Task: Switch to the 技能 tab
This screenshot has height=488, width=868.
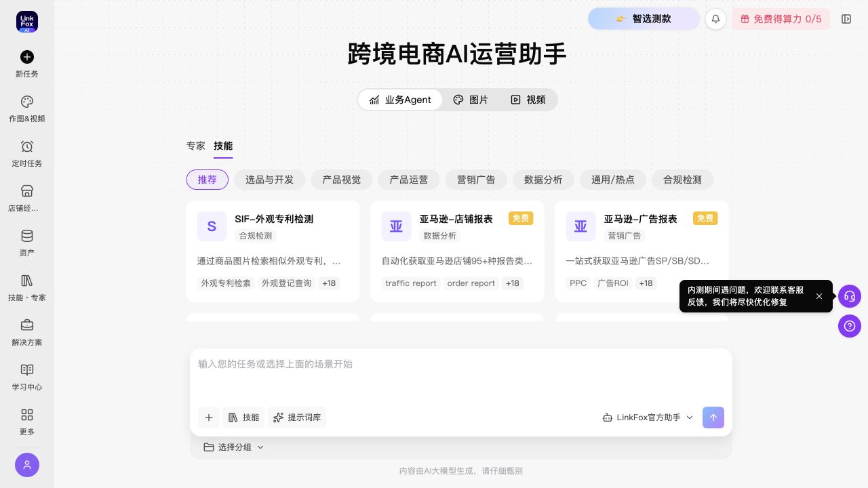Action: point(223,146)
